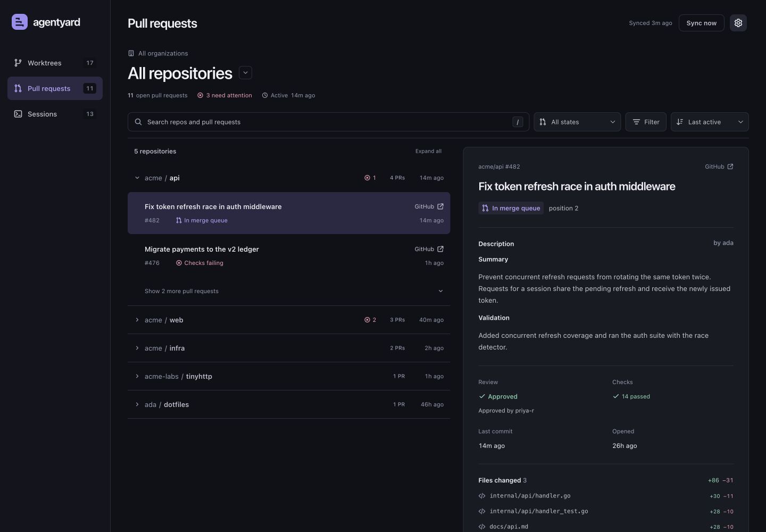Click the code icon beside handler_test.go
This screenshot has width=766, height=532.
[482, 511]
